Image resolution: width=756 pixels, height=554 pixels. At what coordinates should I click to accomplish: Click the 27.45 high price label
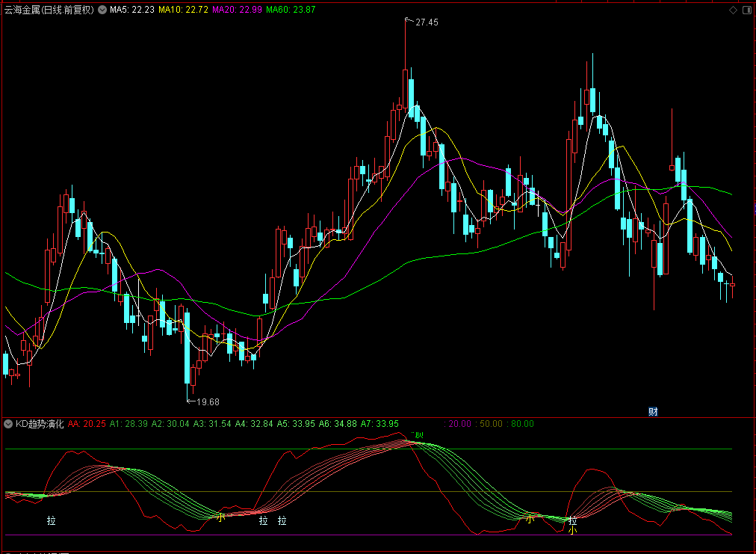click(x=427, y=22)
